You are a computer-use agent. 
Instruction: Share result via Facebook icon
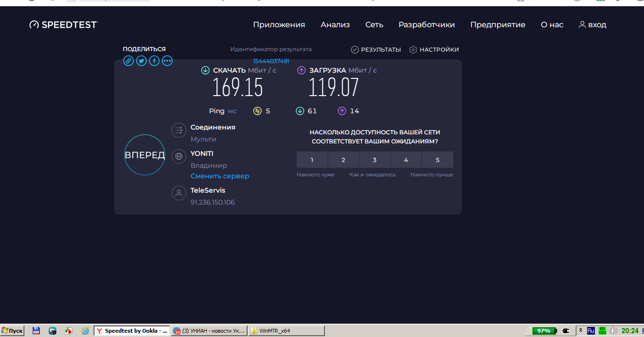tap(154, 61)
